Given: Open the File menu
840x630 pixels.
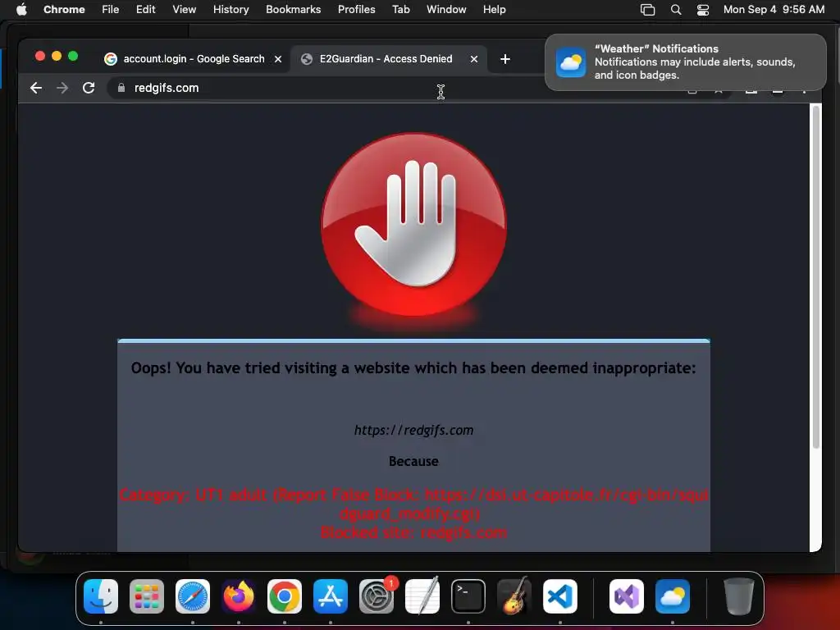Looking at the screenshot, I should click(x=111, y=10).
